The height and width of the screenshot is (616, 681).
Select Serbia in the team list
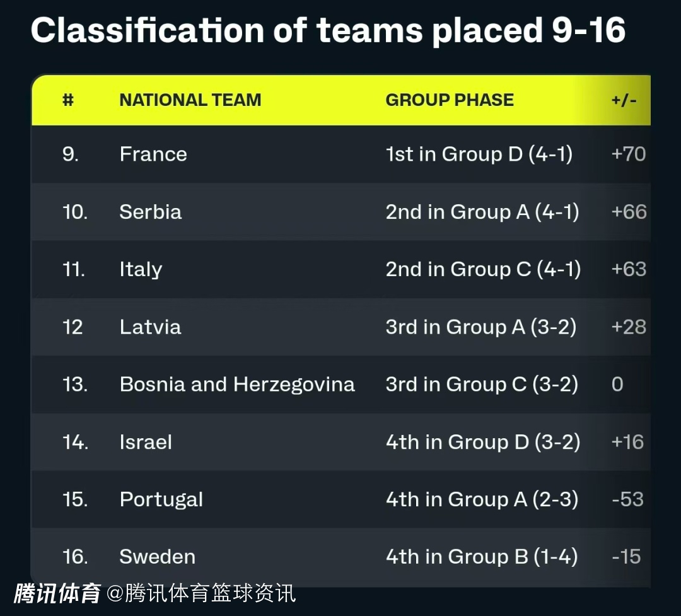(x=151, y=212)
